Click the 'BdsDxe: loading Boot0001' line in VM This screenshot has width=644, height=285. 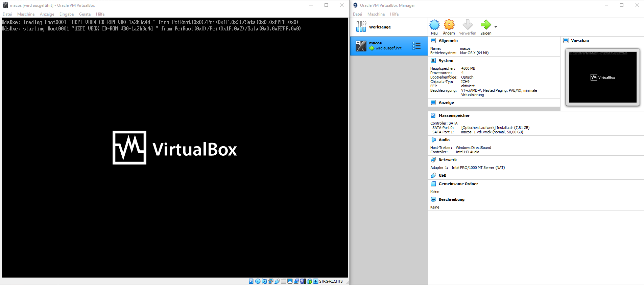(x=150, y=22)
